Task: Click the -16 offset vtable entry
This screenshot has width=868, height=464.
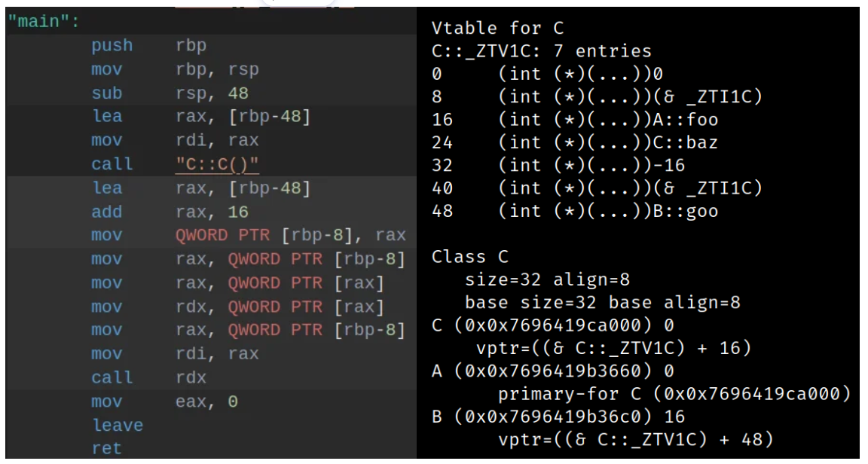Action: coord(558,165)
